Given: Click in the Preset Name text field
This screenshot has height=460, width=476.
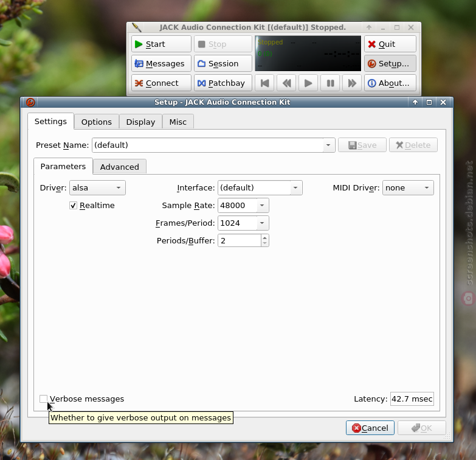Looking at the screenshot, I should 207,145.
